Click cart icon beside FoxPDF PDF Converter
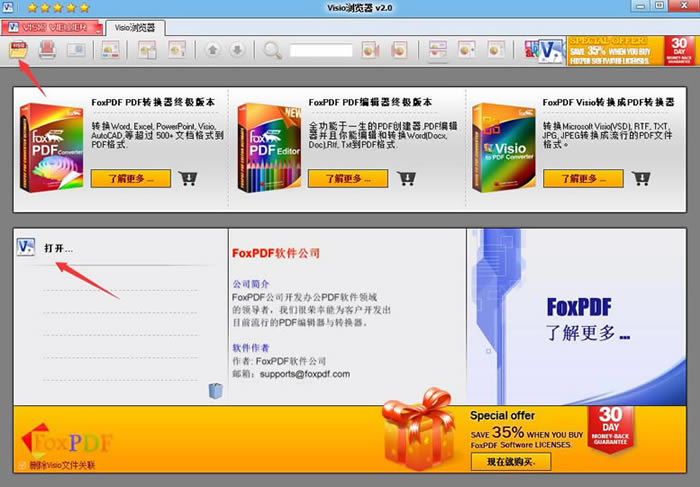Viewport: 700px width, 487px height. pyautogui.click(x=188, y=178)
